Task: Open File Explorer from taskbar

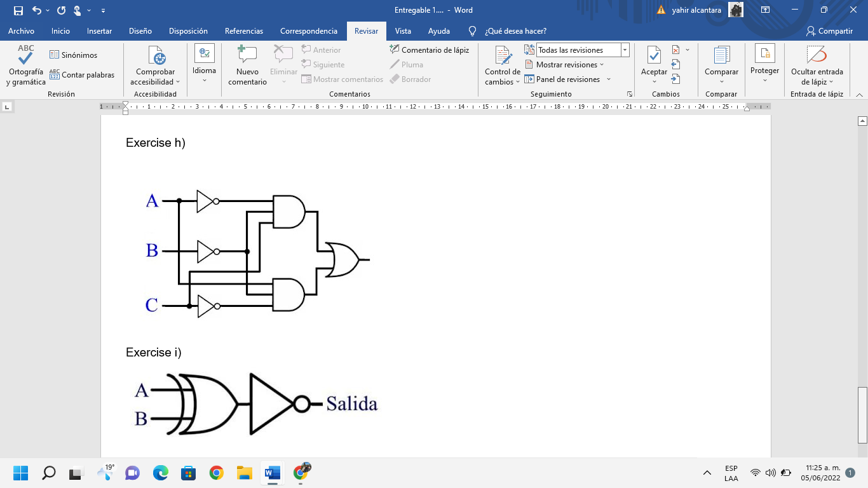Action: point(245,473)
